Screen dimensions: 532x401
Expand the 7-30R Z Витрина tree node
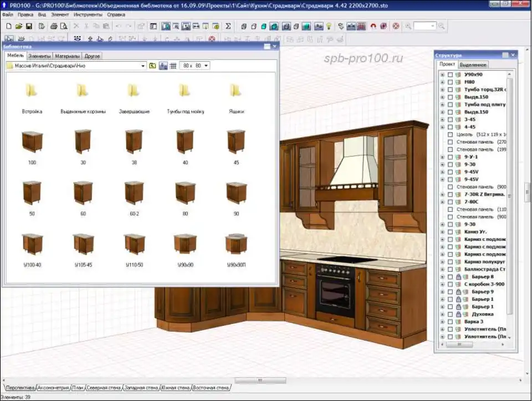(442, 195)
